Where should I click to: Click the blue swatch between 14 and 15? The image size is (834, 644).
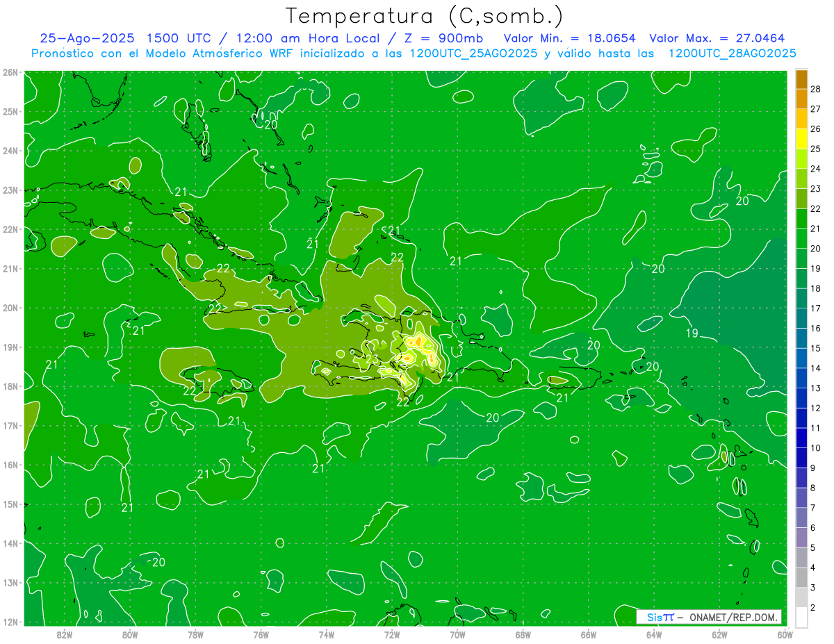pos(801,358)
